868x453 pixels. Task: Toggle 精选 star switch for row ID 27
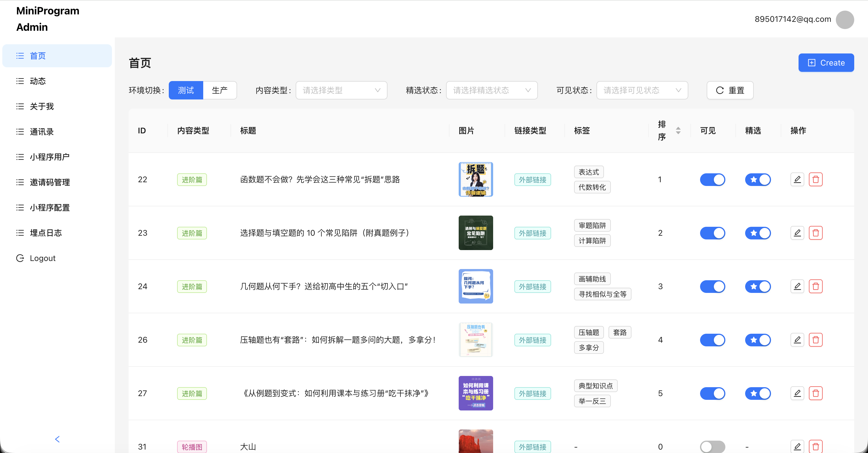pos(757,393)
